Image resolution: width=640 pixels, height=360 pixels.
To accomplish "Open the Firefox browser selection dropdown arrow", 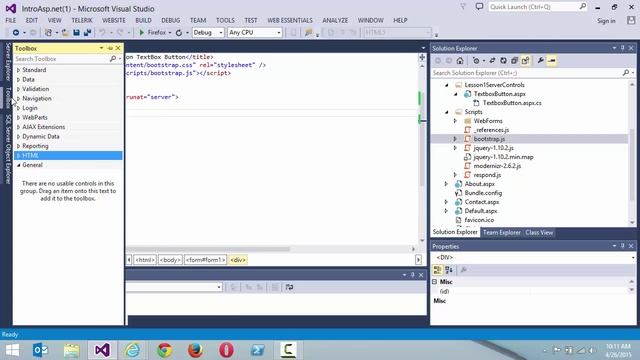I will [x=170, y=32].
